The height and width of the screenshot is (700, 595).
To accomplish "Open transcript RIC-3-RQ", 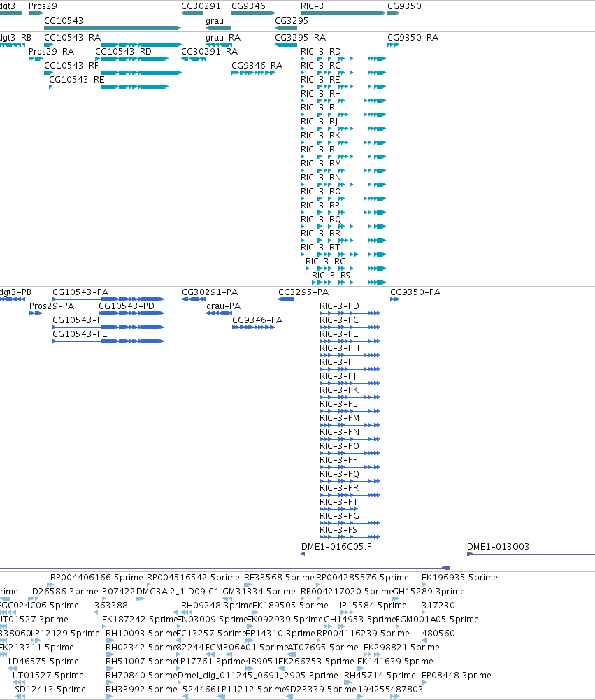I will (321, 220).
